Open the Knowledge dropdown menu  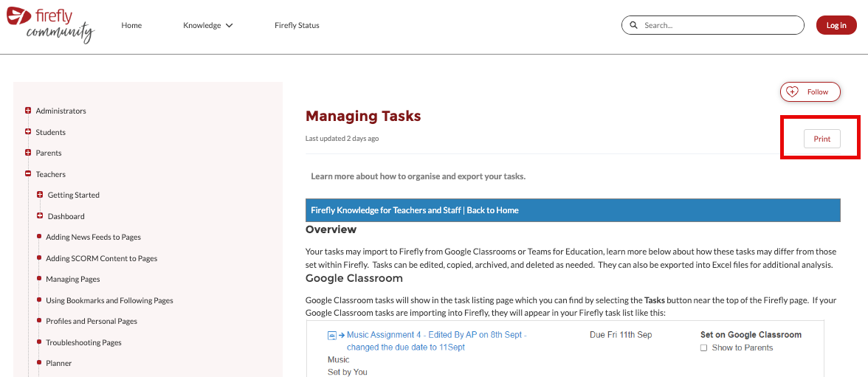click(207, 25)
